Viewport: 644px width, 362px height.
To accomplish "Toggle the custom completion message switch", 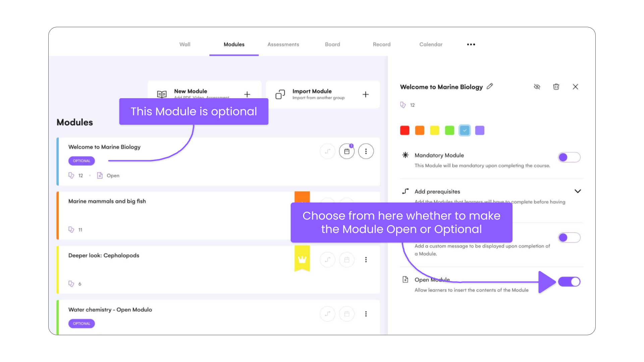I will 569,238.
